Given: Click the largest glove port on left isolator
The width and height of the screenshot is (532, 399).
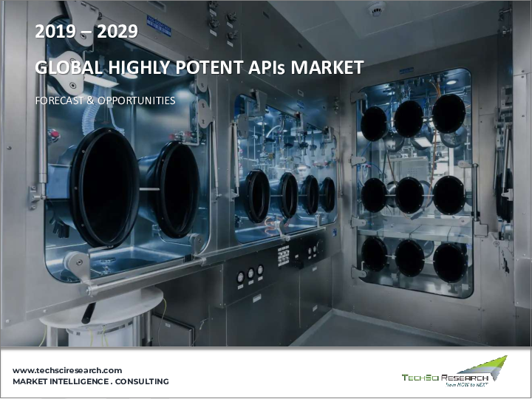Looking at the screenshot, I should [102, 188].
